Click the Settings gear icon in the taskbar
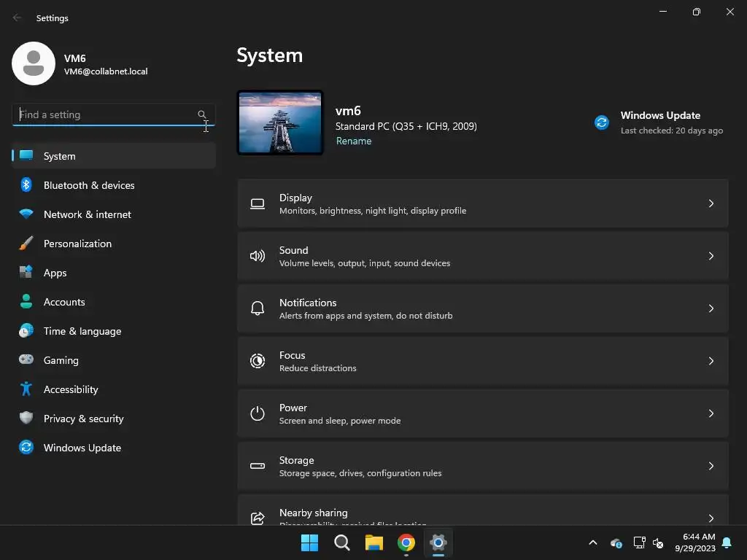 point(438,542)
